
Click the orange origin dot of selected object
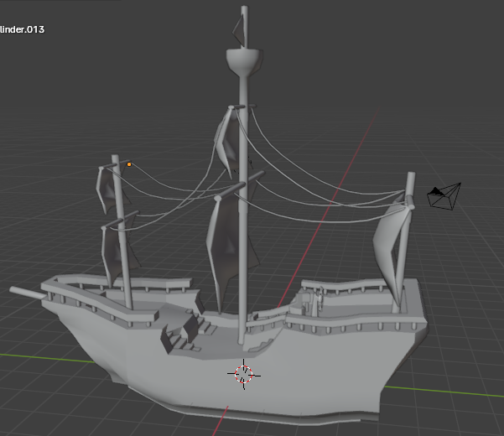[129, 164]
